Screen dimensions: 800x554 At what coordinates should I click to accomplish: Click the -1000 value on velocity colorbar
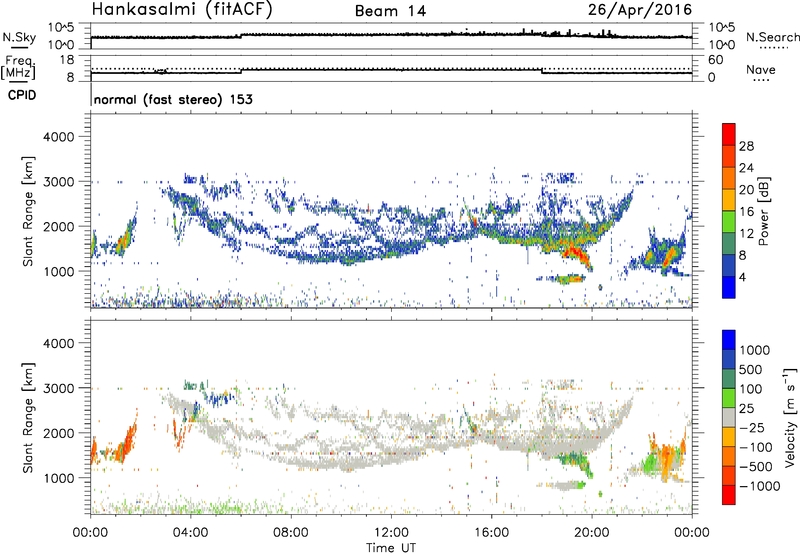point(759,486)
